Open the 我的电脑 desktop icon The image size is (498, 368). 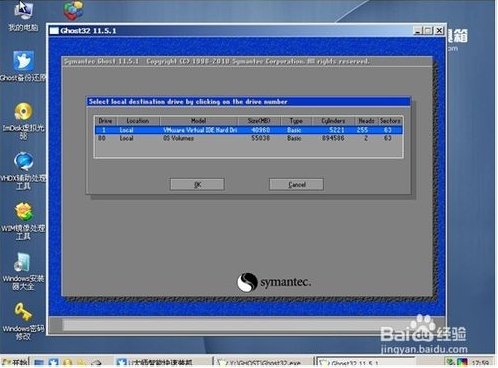[23, 15]
